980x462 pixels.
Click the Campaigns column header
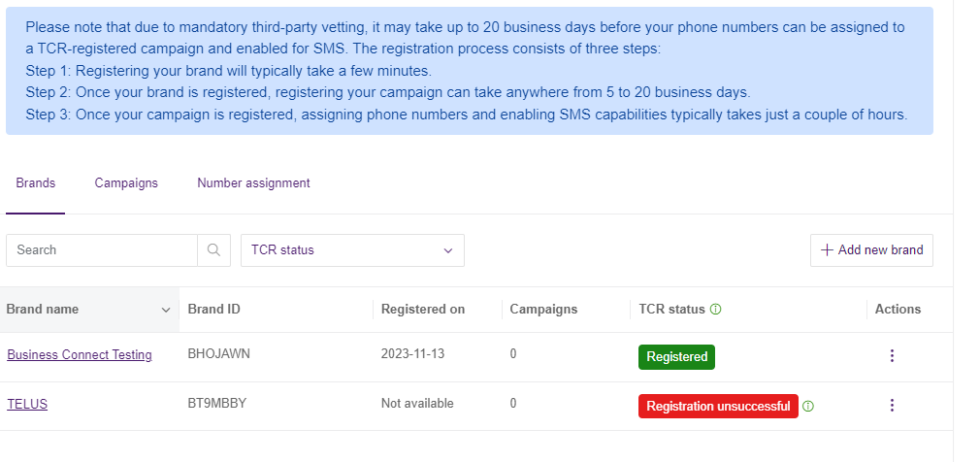tap(543, 310)
